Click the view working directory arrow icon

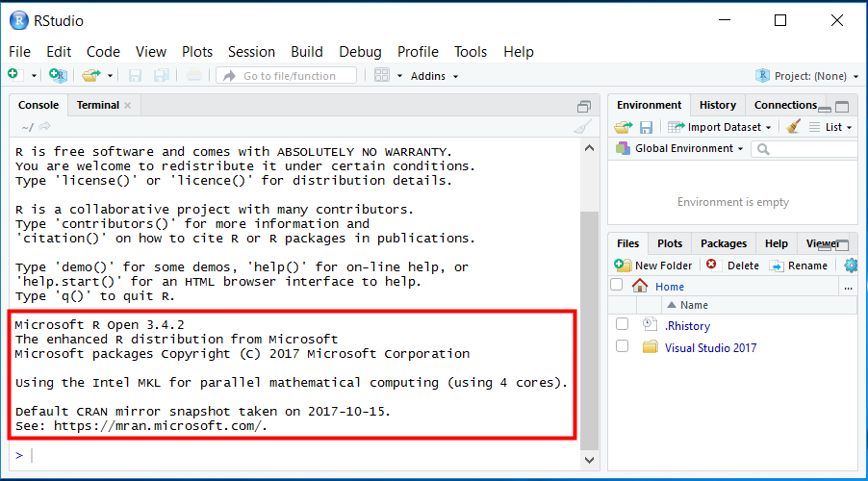pyautogui.click(x=45, y=127)
